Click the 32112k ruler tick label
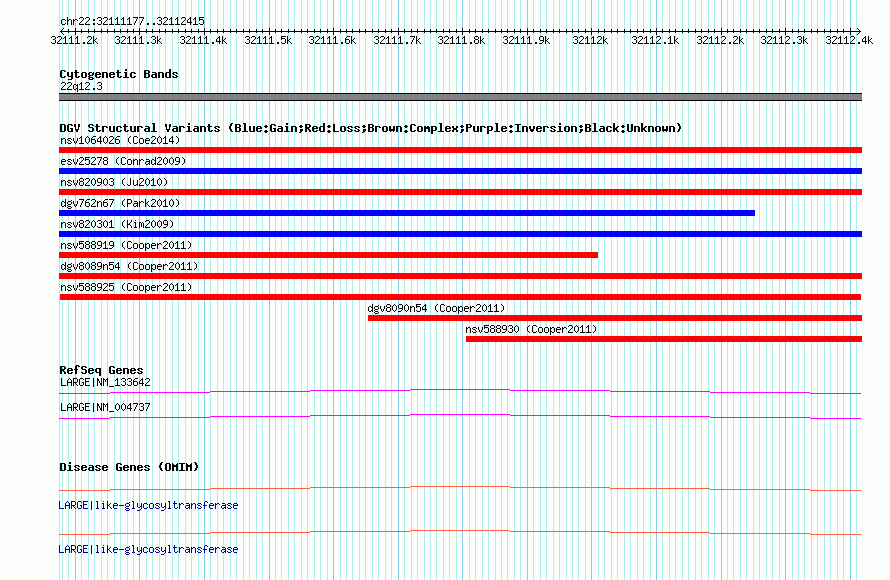The image size is (890, 580). coord(590,40)
